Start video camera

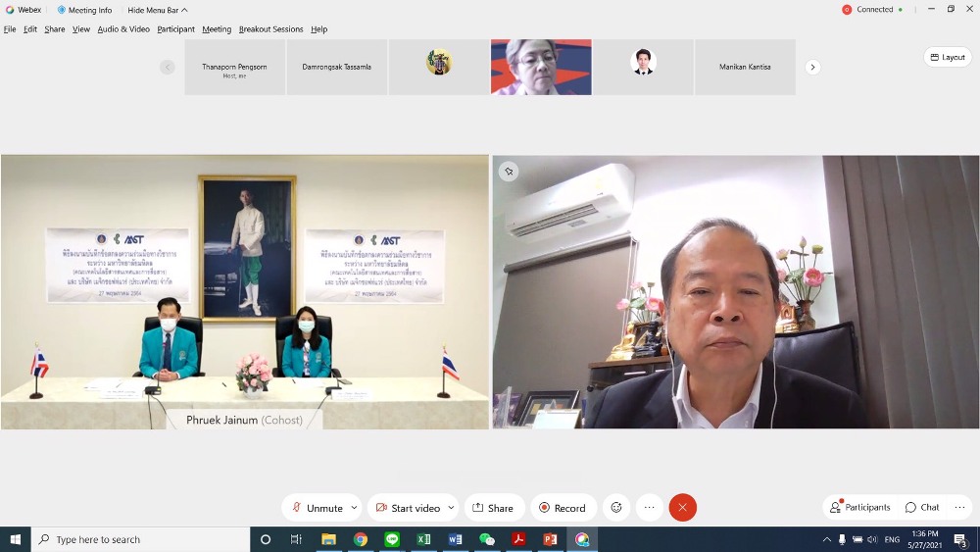coord(407,508)
